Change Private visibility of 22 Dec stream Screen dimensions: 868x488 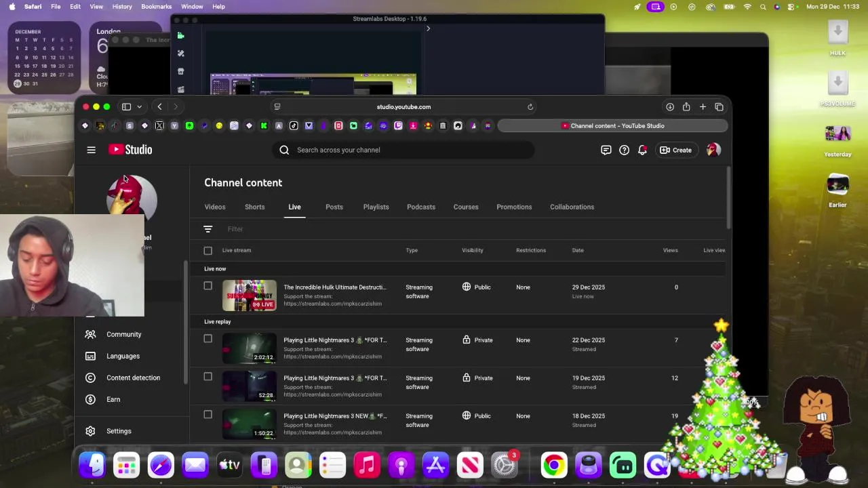[477, 340]
